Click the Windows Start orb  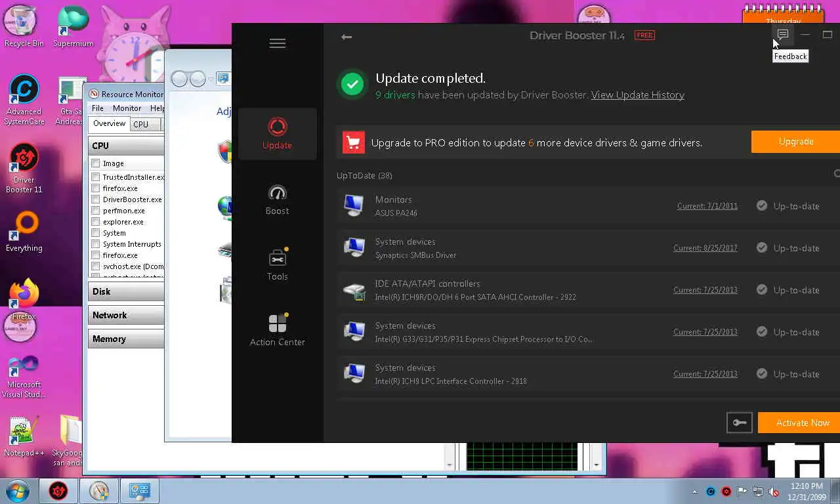coord(17,491)
